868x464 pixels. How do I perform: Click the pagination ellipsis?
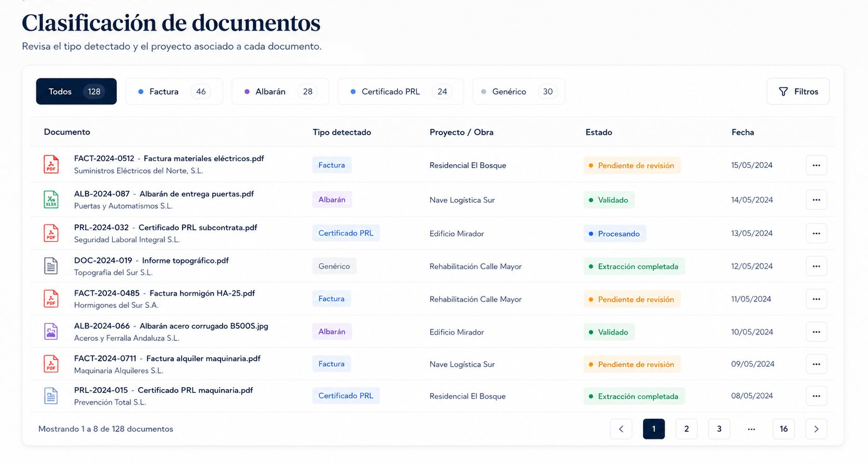[751, 429]
